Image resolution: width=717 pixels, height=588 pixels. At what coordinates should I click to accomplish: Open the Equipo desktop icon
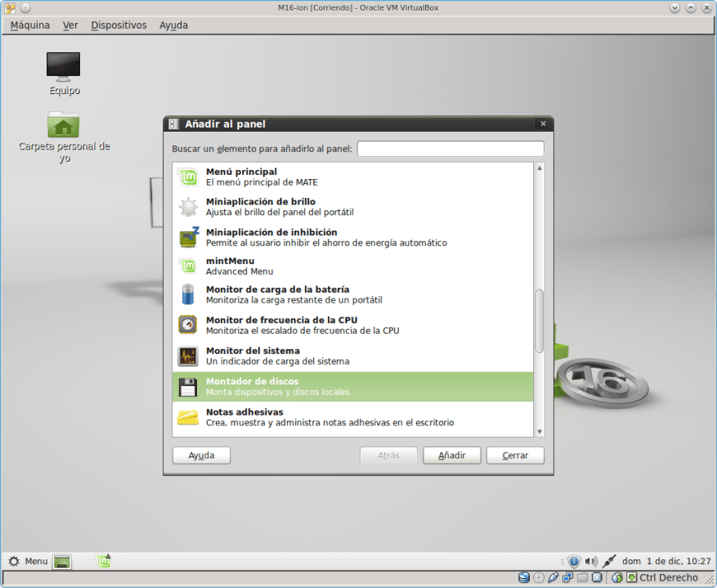click(x=64, y=70)
